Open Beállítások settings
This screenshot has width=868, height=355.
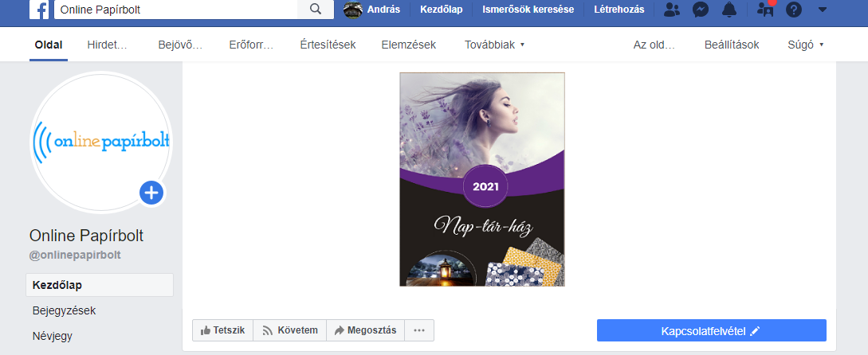coord(732,45)
